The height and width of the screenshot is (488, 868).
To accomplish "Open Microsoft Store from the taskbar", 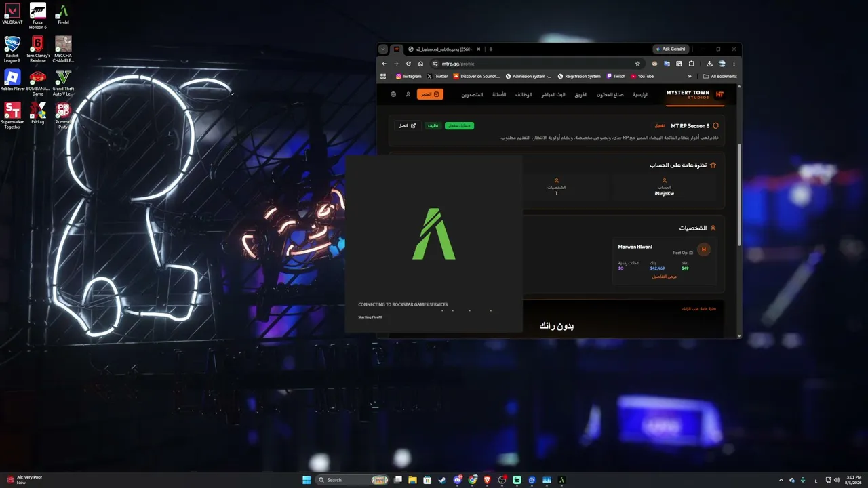I will click(x=428, y=480).
